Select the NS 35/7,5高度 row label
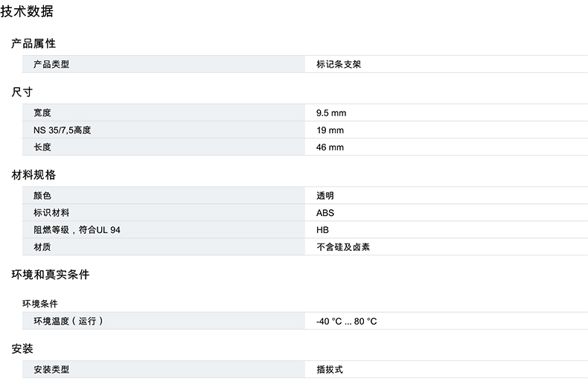 tap(67, 130)
